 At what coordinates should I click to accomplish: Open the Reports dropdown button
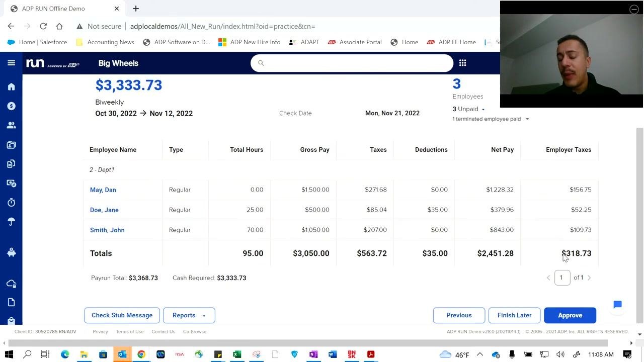189,315
